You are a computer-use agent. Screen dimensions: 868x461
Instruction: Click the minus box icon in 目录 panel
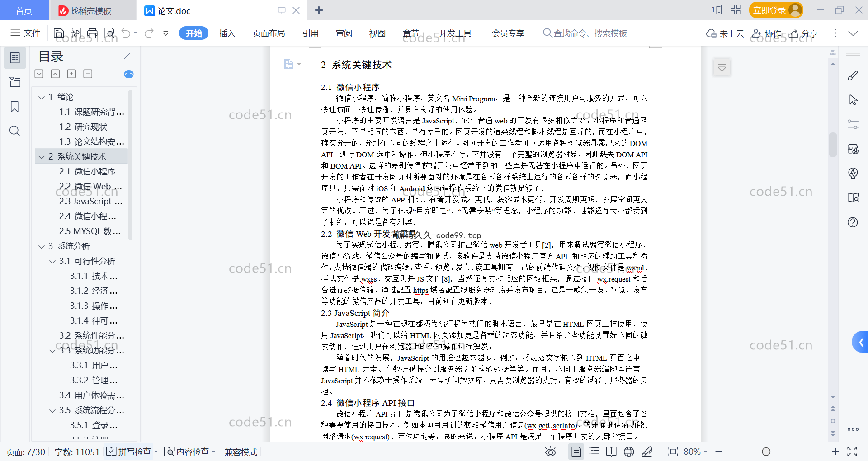[x=88, y=74]
